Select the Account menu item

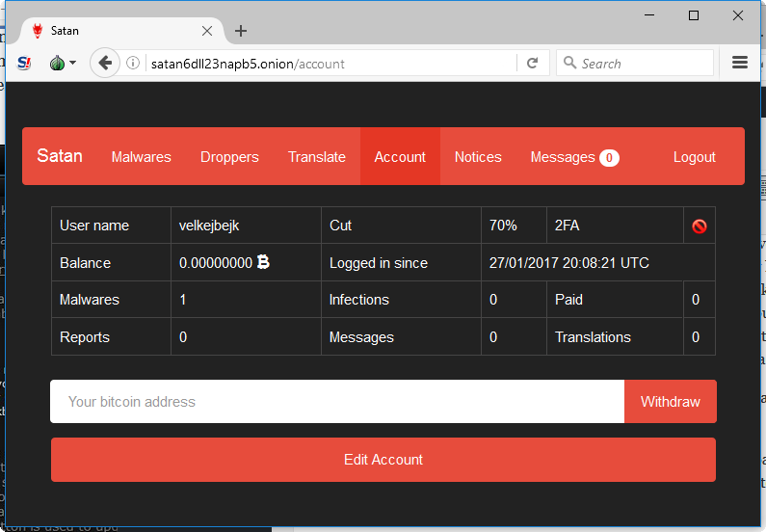click(x=400, y=156)
